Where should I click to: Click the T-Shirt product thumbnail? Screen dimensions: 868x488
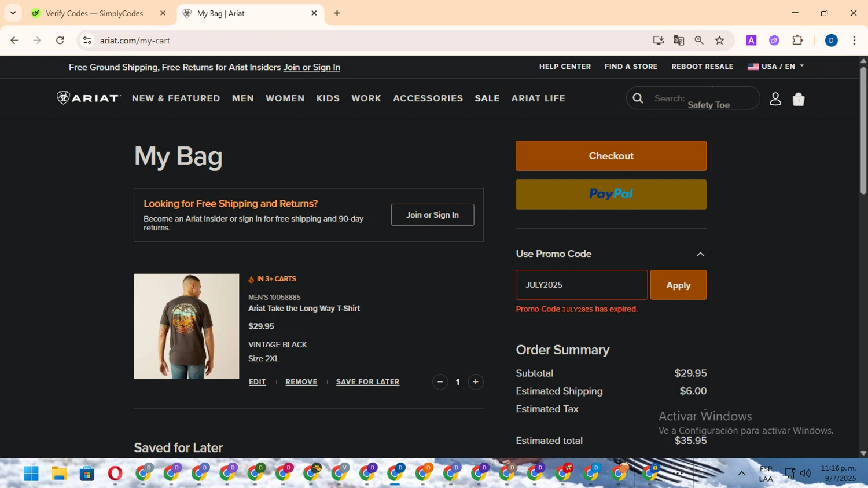186,326
